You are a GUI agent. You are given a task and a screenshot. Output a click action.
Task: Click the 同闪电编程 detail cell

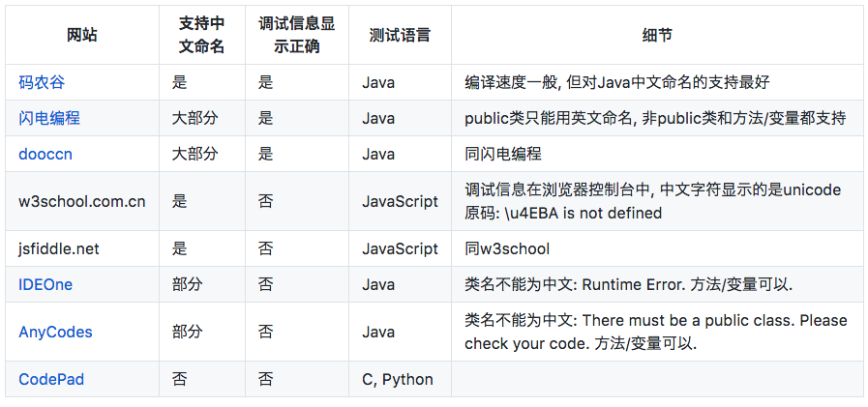503,154
